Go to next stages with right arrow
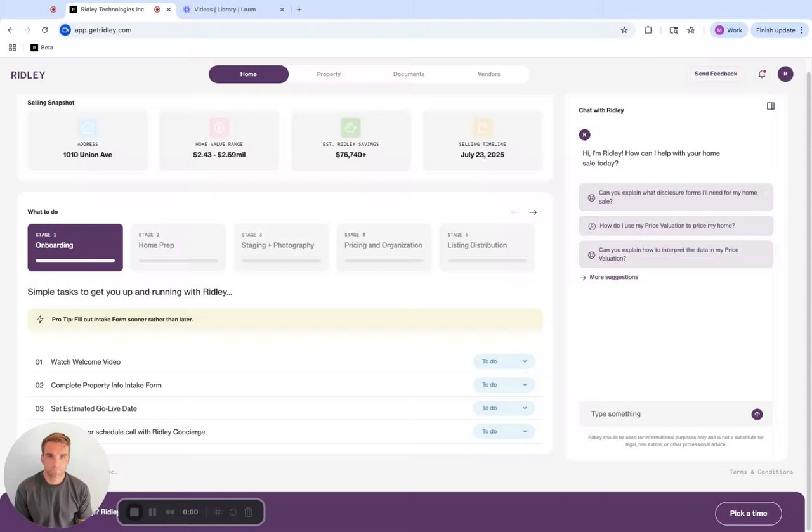Image resolution: width=812 pixels, height=532 pixels. point(533,212)
